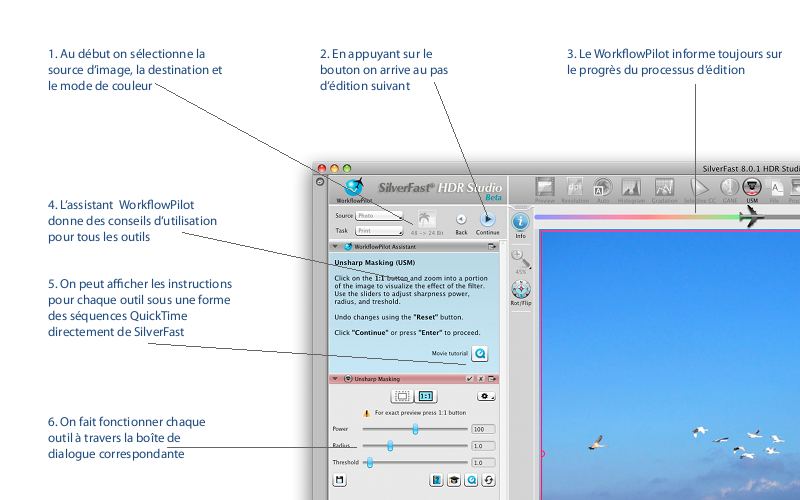Click the Power slider handle

[x=415, y=428]
